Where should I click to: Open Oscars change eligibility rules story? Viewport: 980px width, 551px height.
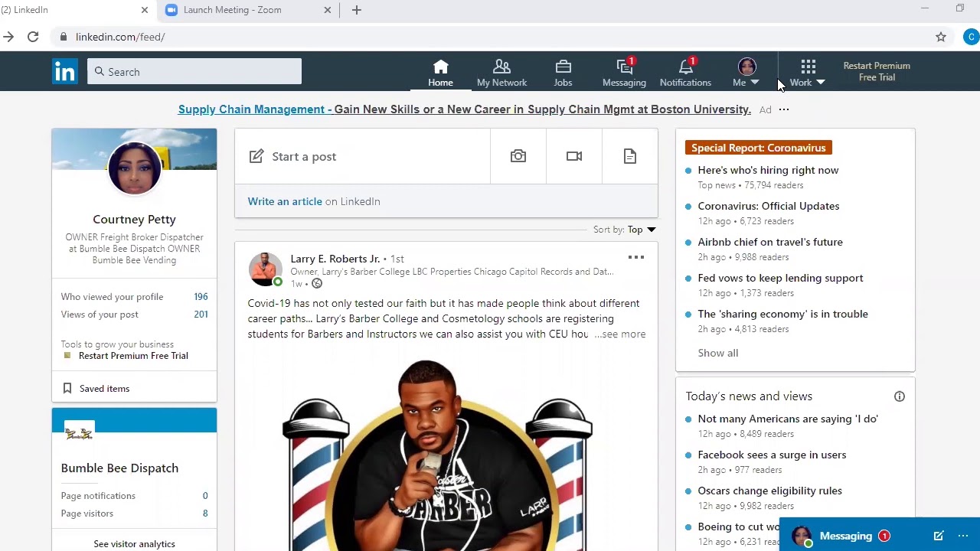point(769,491)
